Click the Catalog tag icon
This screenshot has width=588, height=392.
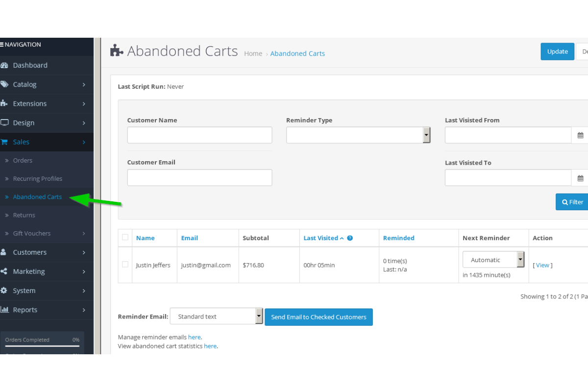tap(4, 84)
